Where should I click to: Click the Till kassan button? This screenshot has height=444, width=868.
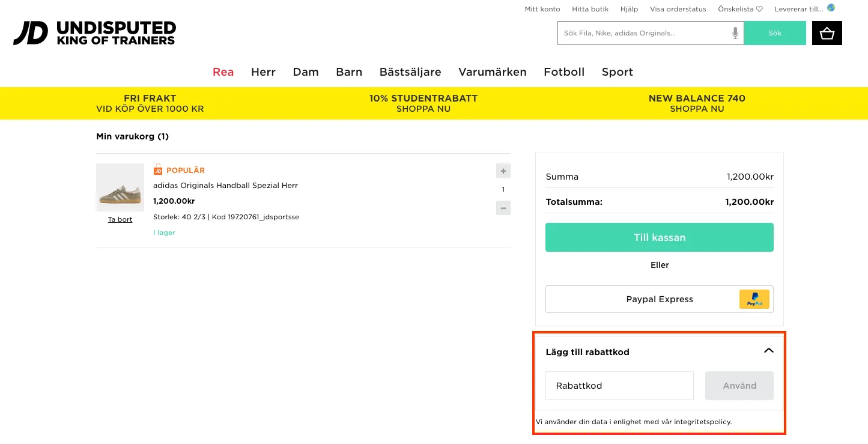pos(659,237)
